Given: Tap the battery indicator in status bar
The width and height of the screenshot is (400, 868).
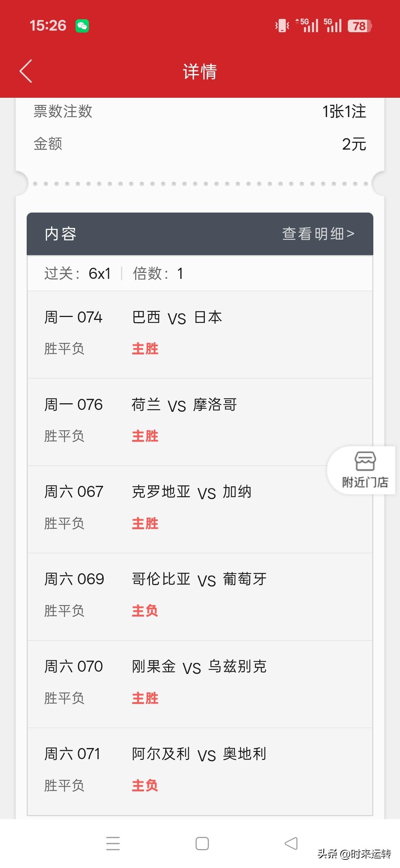Looking at the screenshot, I should 359,26.
